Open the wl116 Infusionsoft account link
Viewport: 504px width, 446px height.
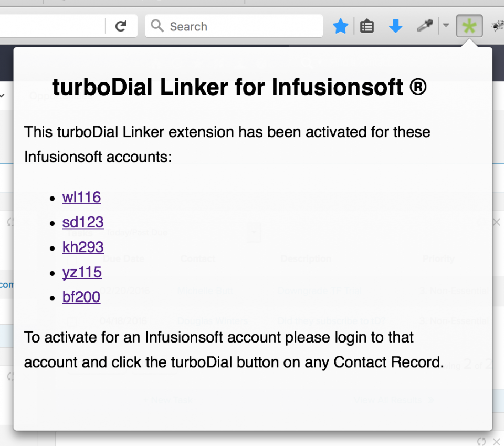[x=81, y=198]
